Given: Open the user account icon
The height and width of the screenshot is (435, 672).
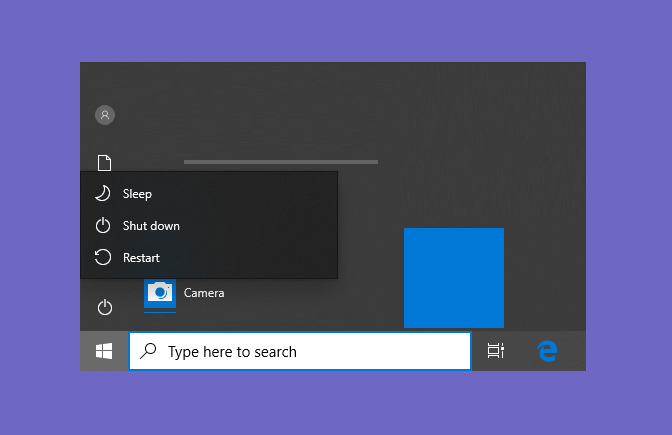Looking at the screenshot, I should pyautogui.click(x=105, y=115).
